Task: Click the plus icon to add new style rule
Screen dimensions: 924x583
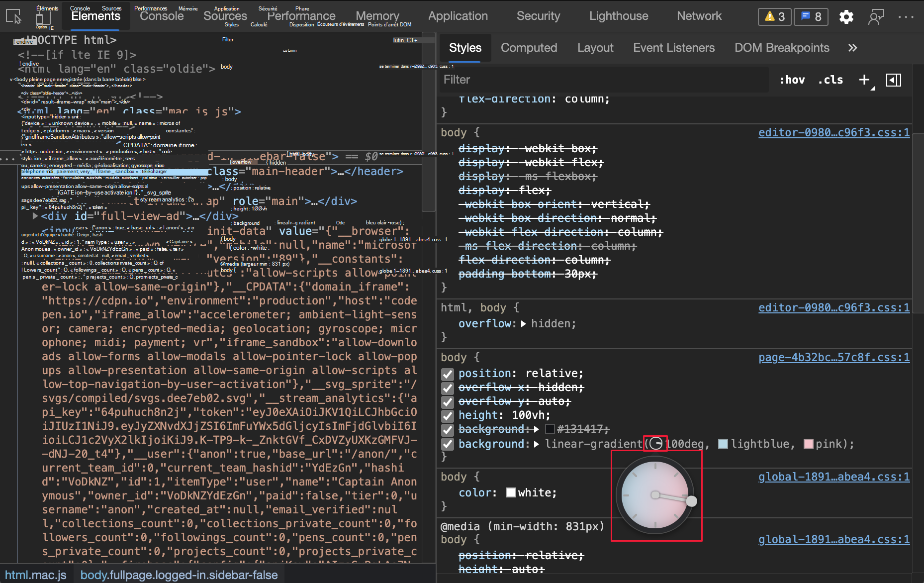Action: click(864, 80)
